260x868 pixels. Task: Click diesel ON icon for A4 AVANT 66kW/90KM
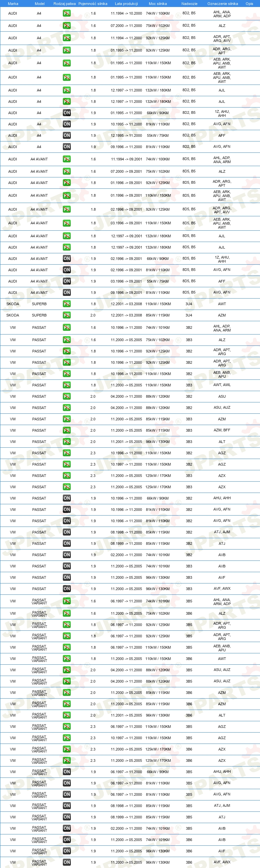(x=67, y=259)
